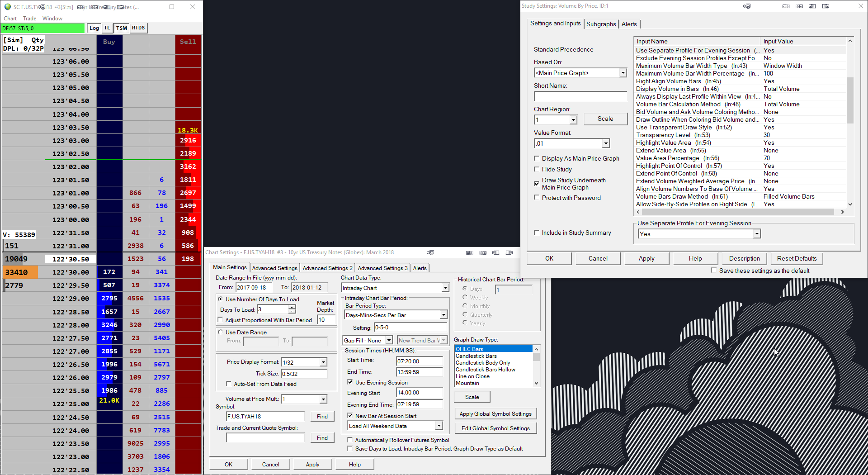Open the Trade menu
This screenshot has width=868, height=475.
click(x=30, y=19)
